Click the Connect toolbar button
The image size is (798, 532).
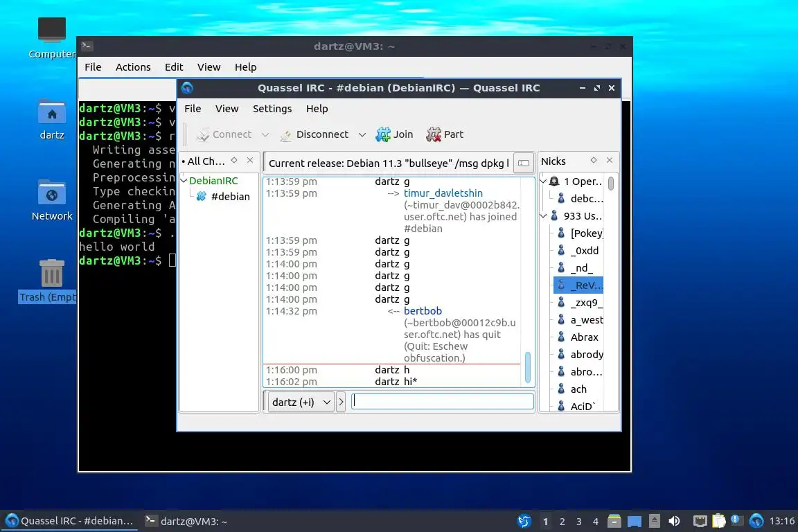point(224,134)
